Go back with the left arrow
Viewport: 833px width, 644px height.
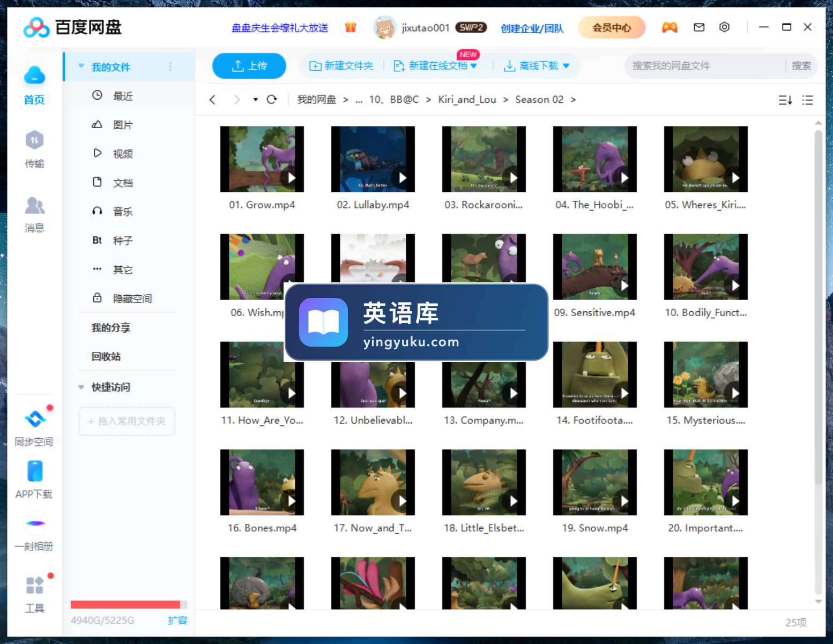click(x=213, y=100)
